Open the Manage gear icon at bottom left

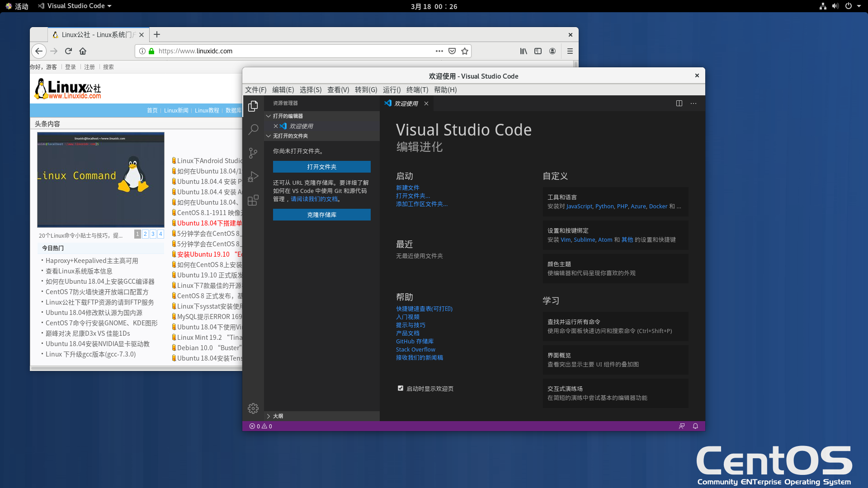pyautogui.click(x=253, y=408)
